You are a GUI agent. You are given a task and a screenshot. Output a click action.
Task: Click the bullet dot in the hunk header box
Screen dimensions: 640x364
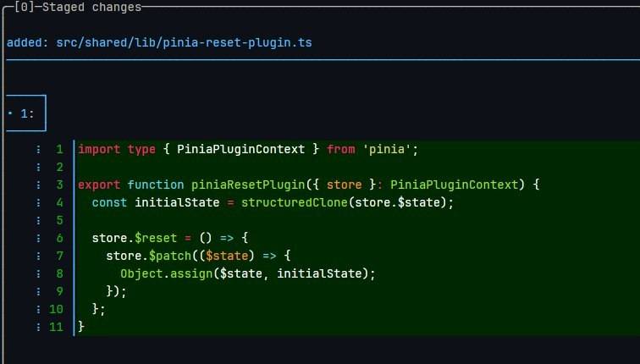[10, 113]
